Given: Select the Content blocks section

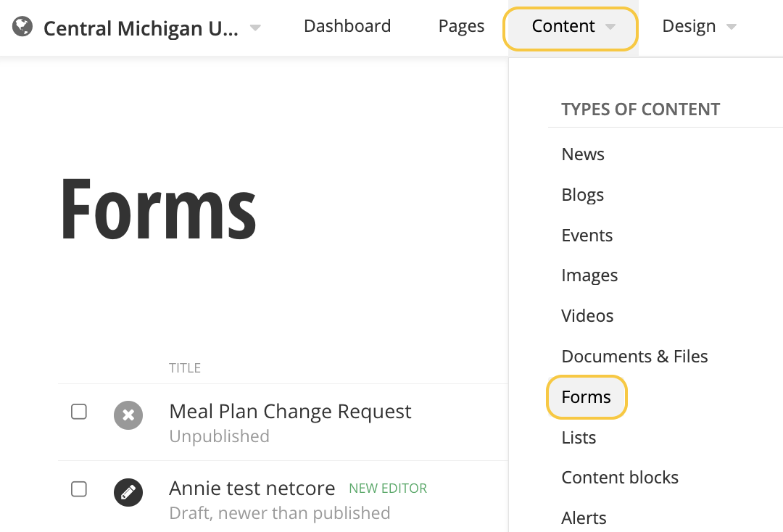Looking at the screenshot, I should click(x=620, y=477).
